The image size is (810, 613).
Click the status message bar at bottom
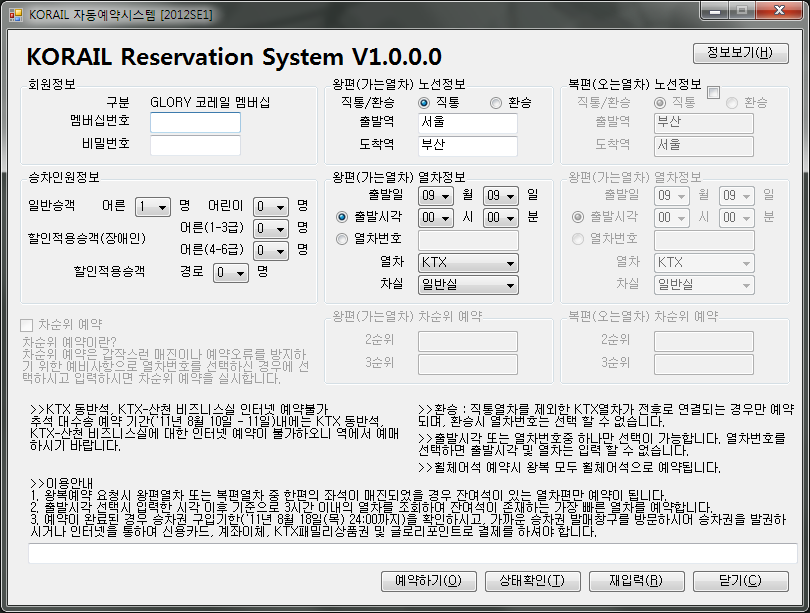point(412,554)
